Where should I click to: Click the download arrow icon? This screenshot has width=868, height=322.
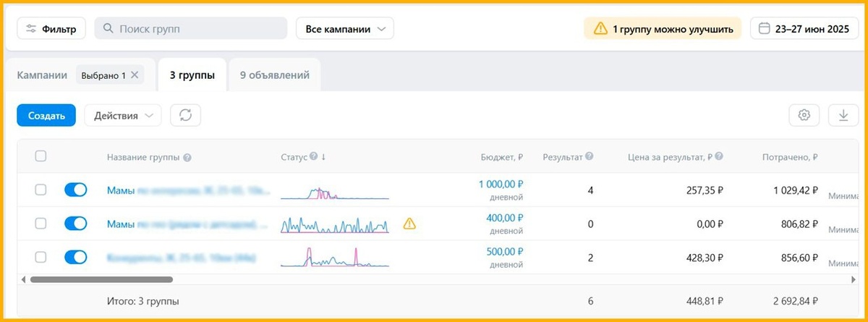[x=843, y=115]
